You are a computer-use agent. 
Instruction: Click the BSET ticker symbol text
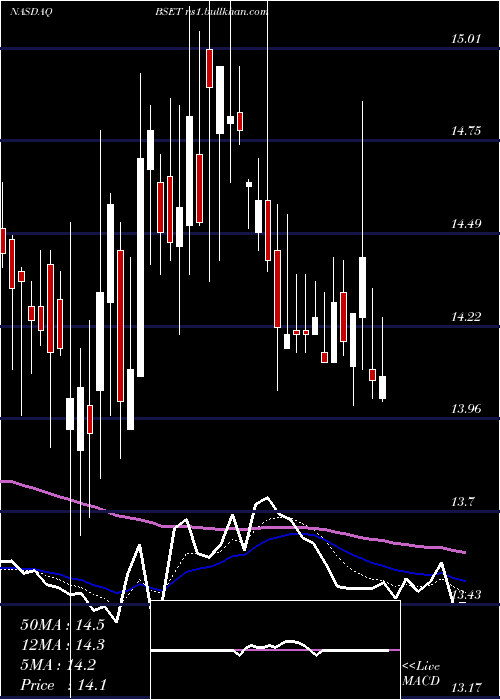pos(169,12)
